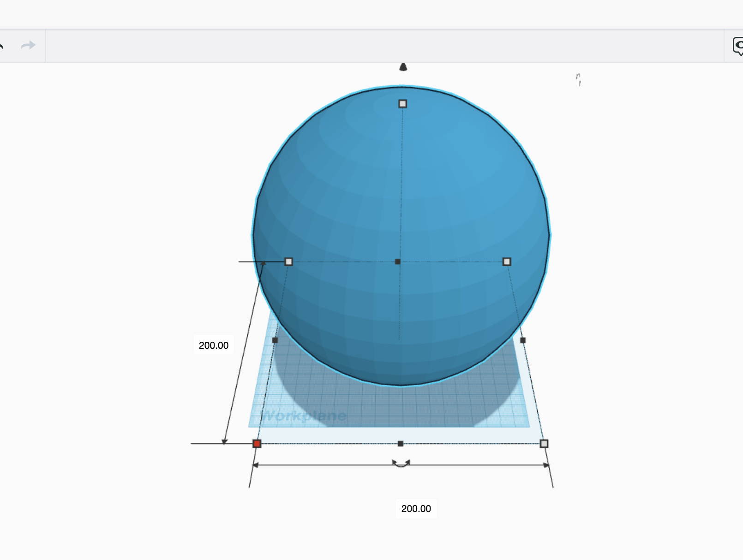Click the Redo arrow icon
The height and width of the screenshot is (560, 743).
tap(29, 45)
